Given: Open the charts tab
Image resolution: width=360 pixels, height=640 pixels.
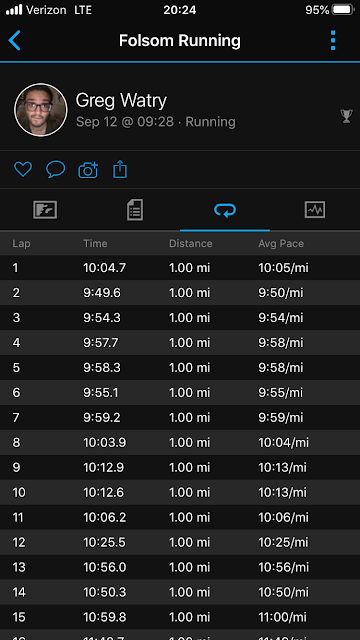Looking at the screenshot, I should (315, 210).
